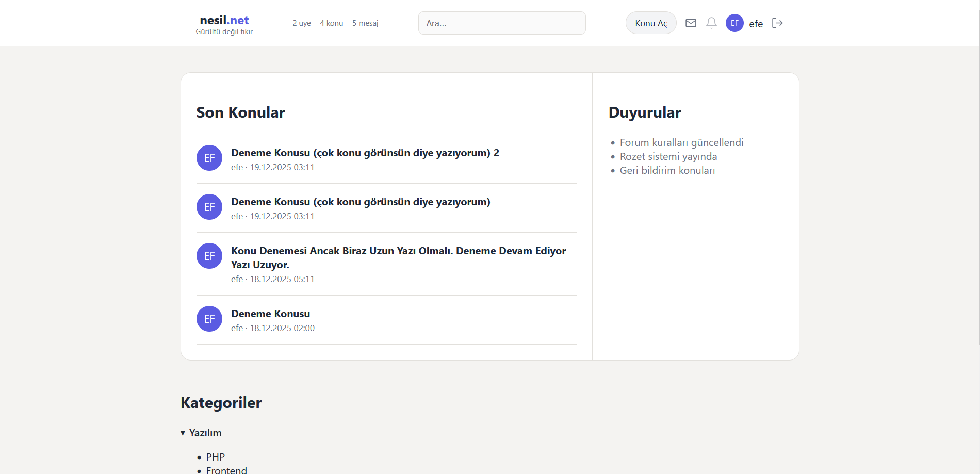Image resolution: width=980 pixels, height=474 pixels.
Task: Click announcement 'Forum kuralları güncellendi'
Action: [681, 142]
